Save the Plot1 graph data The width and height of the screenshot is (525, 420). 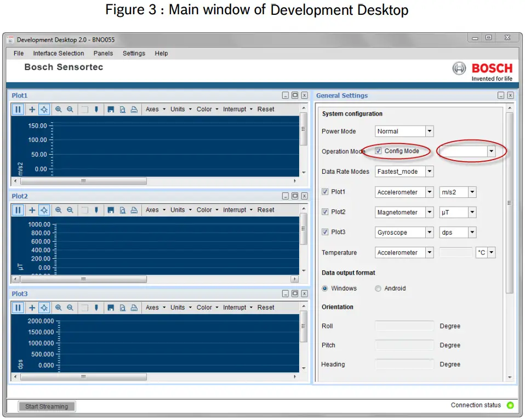click(x=111, y=109)
